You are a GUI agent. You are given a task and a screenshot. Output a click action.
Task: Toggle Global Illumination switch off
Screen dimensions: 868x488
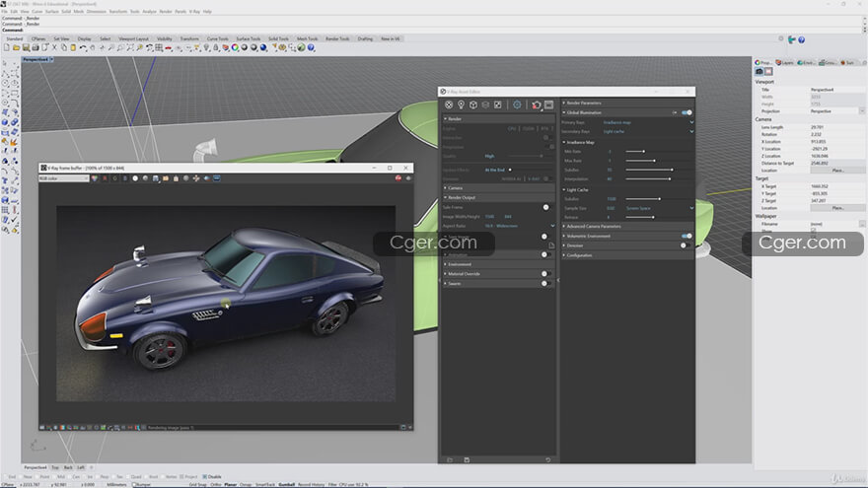(x=687, y=112)
